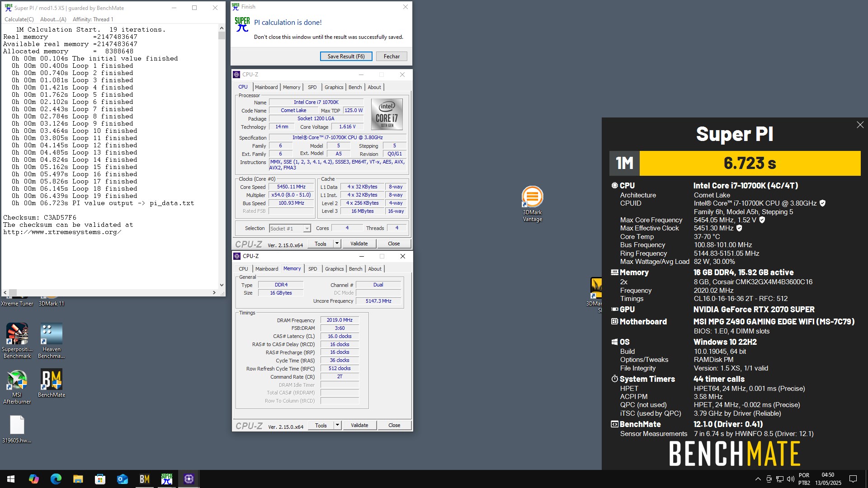Open Bench tab in lower CPU-Z window
Viewport: 868px width, 488px height.
(x=355, y=269)
